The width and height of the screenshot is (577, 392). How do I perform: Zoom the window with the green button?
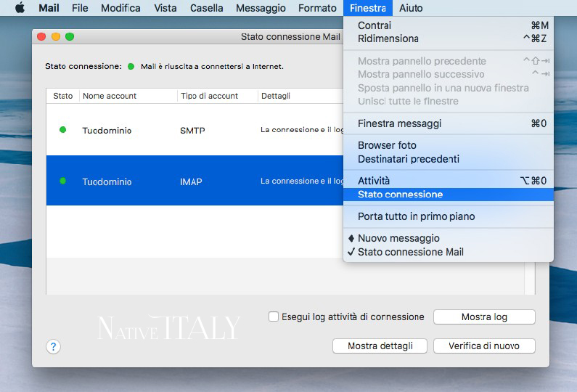click(70, 36)
